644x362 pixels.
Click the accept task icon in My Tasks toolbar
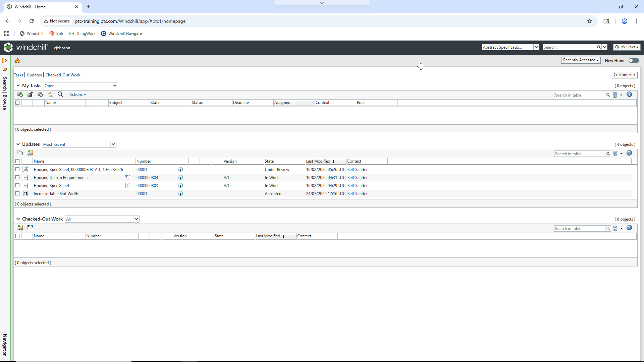tap(20, 95)
